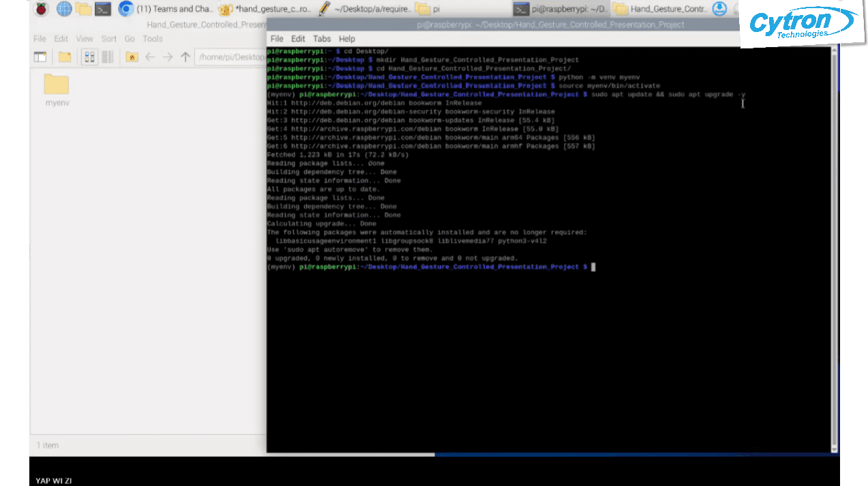The image size is (868, 486).
Task: Launch Terminal from the taskbar launcher
Action: 104,9
